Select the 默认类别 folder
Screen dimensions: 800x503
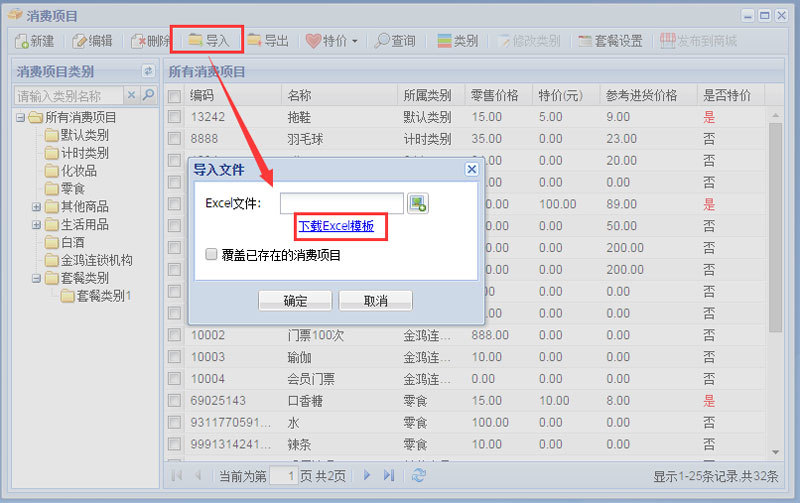click(77, 135)
